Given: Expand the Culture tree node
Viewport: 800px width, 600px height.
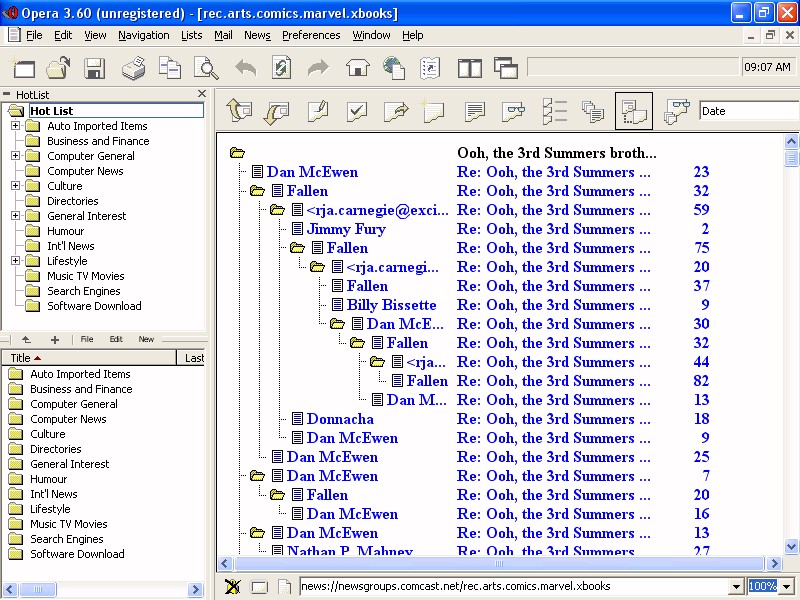Looking at the screenshot, I should [x=16, y=186].
